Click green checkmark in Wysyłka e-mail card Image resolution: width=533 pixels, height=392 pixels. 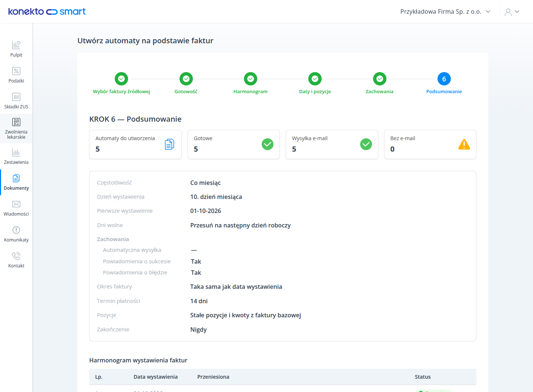tap(366, 144)
